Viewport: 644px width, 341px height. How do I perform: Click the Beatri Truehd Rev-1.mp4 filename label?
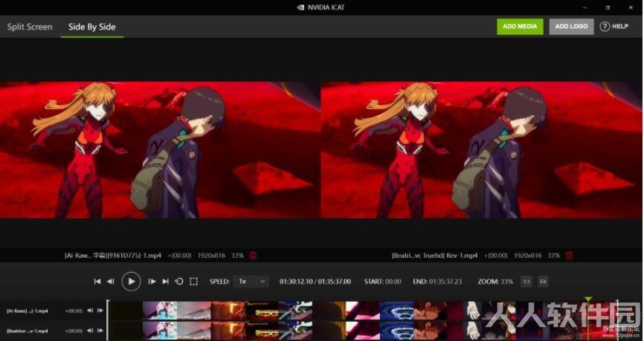coord(434,256)
